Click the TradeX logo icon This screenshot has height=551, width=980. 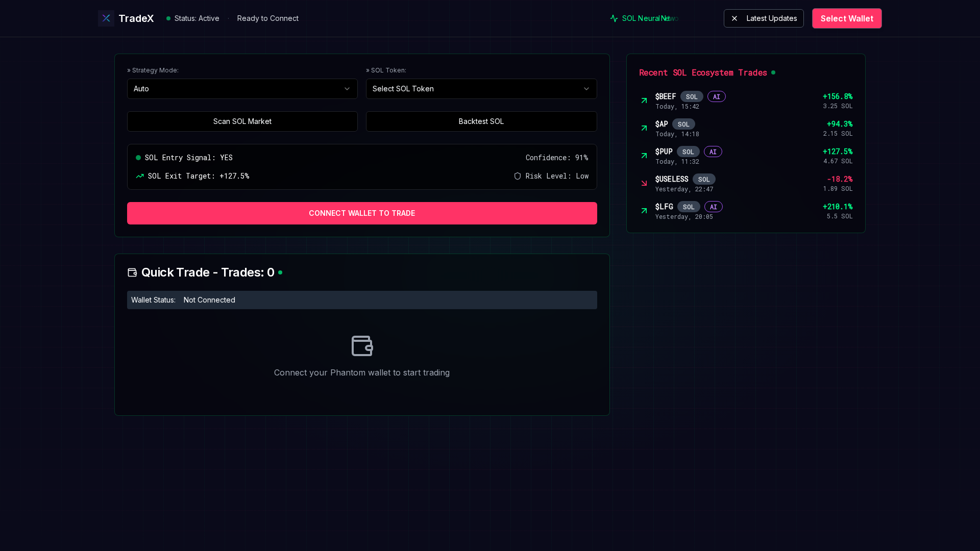(x=106, y=18)
